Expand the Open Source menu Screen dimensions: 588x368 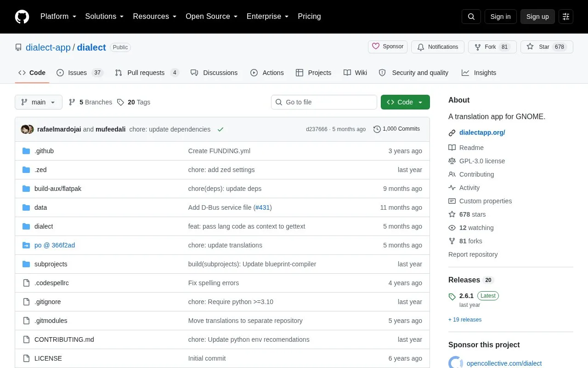pyautogui.click(x=212, y=17)
